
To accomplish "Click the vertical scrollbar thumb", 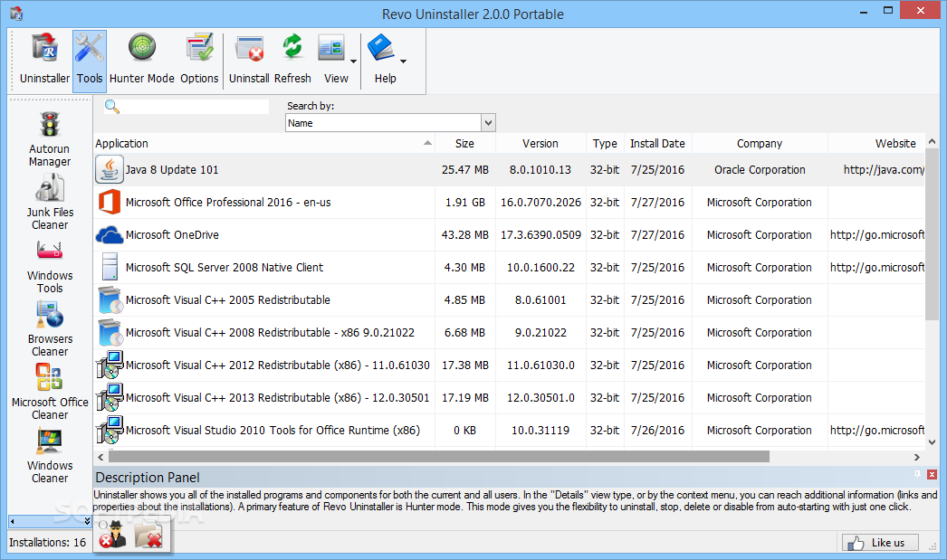I will click(932, 234).
